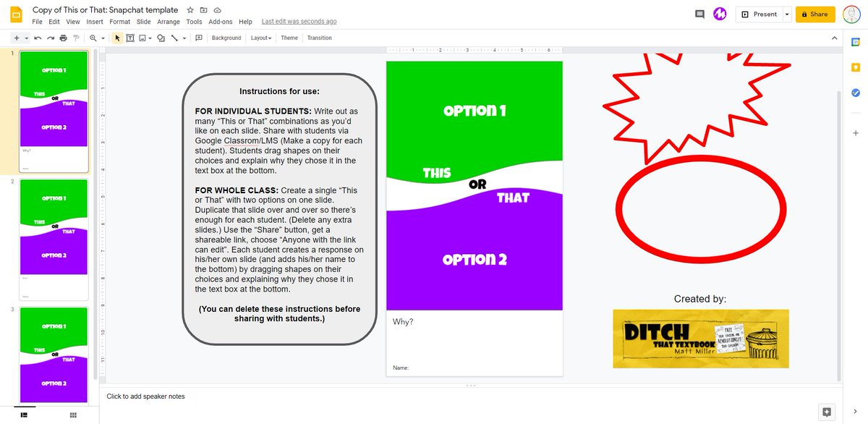Click 'Last edit was seconds ago' link
Screen dimensions: 868x424
[x=299, y=22]
